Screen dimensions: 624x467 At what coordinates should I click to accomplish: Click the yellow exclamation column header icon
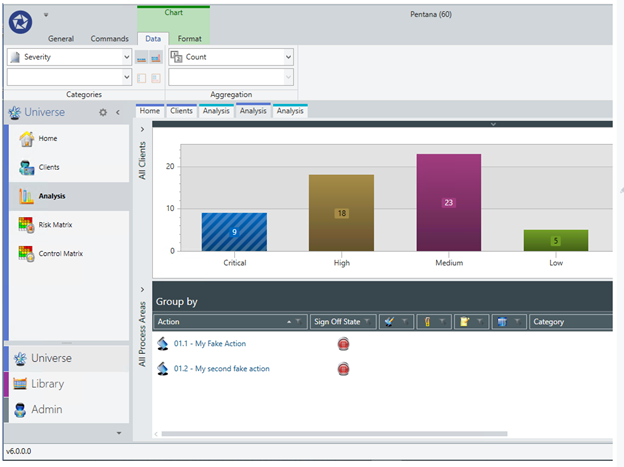point(427,322)
